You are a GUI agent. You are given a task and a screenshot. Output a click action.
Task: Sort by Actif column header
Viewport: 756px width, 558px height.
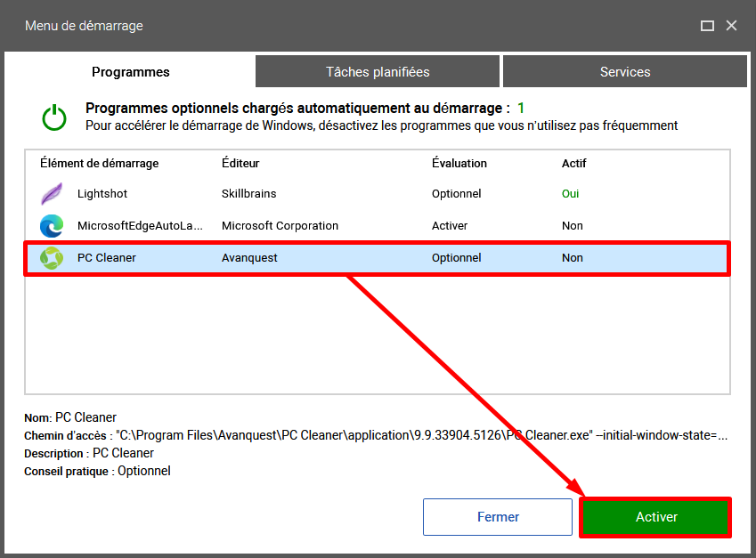point(573,164)
